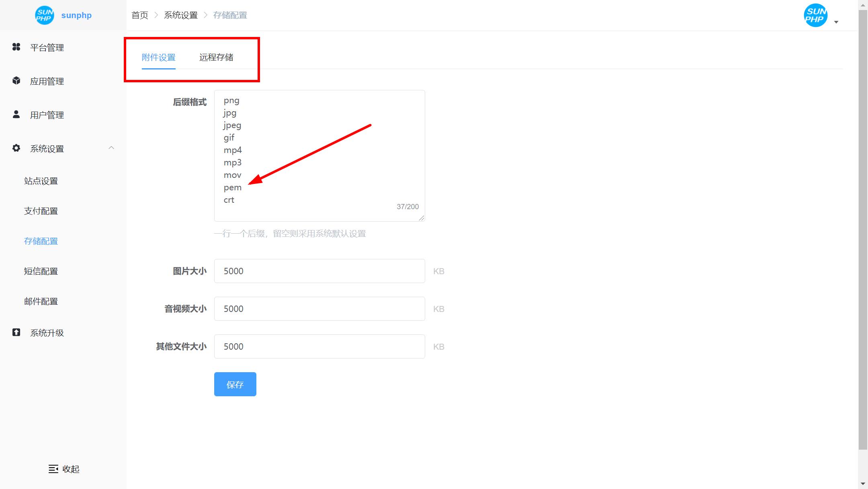Focus the 其他文件大小 input field
The image size is (868, 489).
(x=319, y=346)
